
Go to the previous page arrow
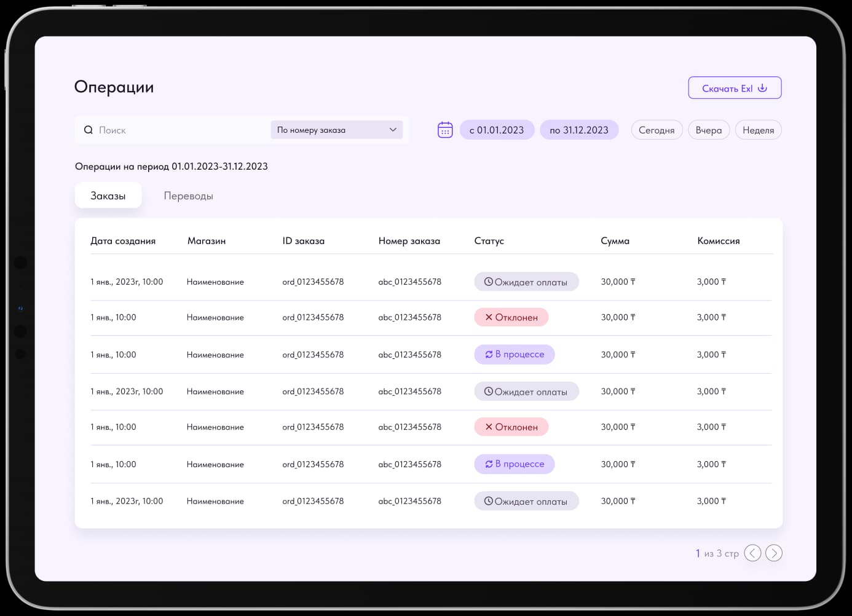click(752, 553)
